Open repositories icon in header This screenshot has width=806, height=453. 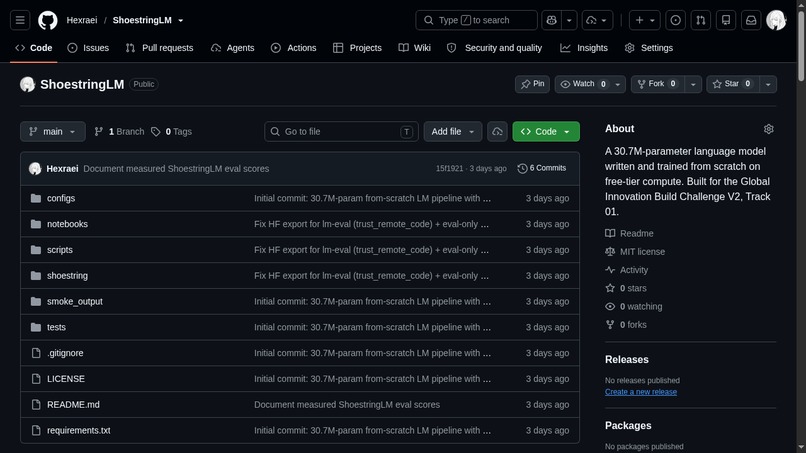[x=726, y=20]
